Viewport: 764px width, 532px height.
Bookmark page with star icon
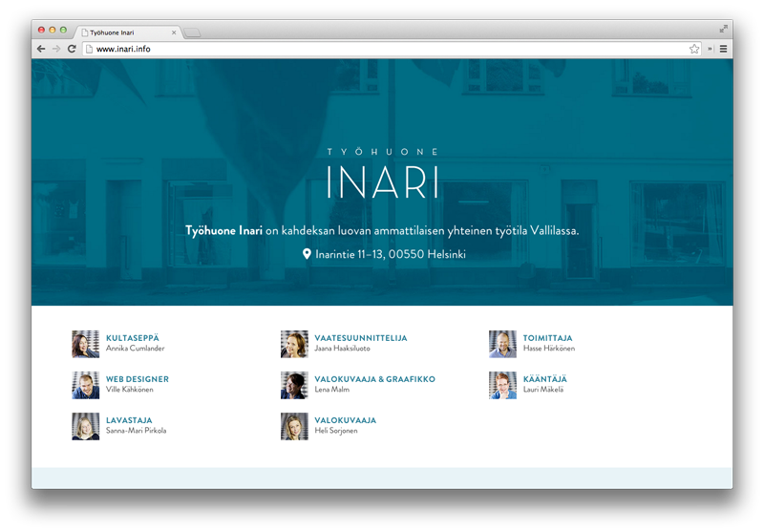[x=694, y=49]
